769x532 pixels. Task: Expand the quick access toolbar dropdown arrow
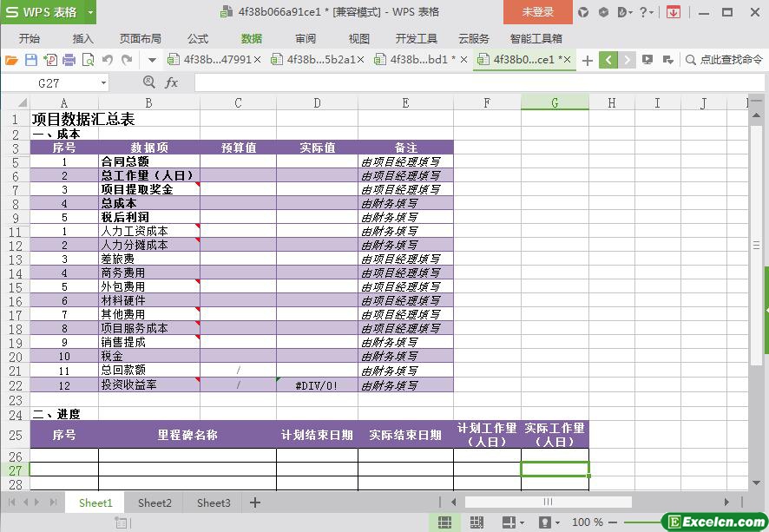152,60
